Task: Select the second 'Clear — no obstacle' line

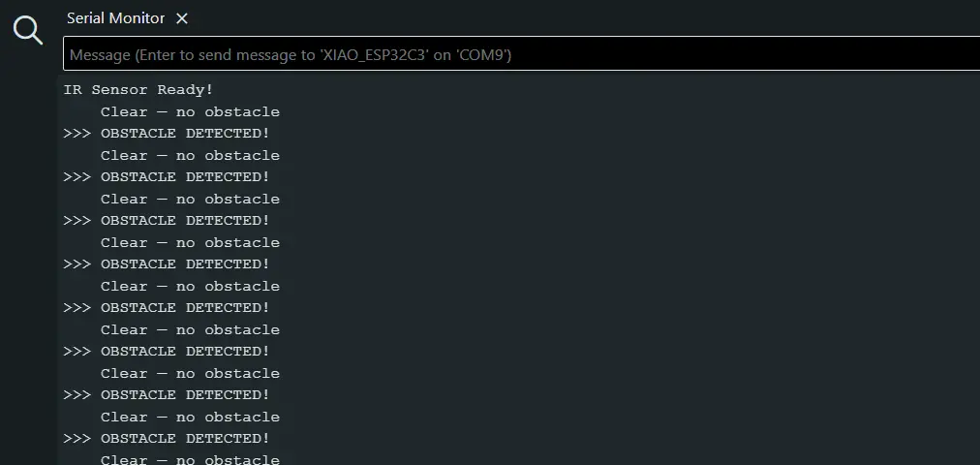Action: point(190,156)
